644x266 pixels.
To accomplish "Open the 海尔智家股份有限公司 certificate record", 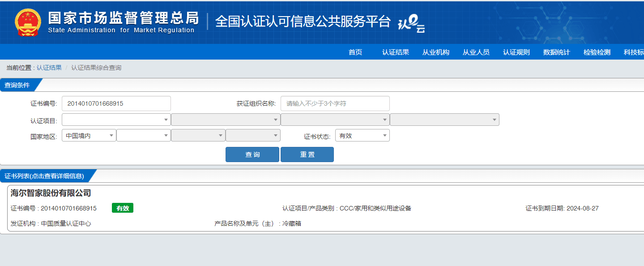I will pyautogui.click(x=51, y=193).
